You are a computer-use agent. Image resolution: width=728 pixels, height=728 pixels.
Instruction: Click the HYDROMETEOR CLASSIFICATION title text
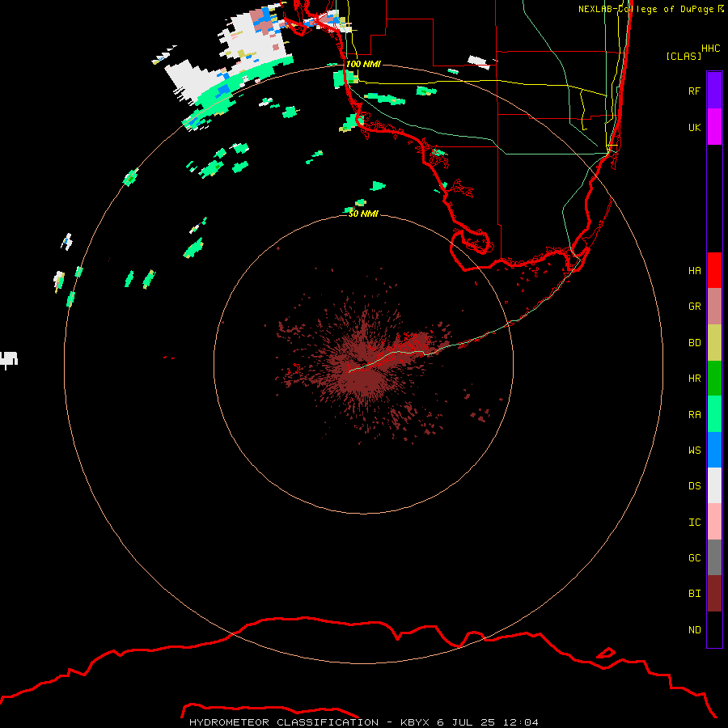pyautogui.click(x=284, y=722)
